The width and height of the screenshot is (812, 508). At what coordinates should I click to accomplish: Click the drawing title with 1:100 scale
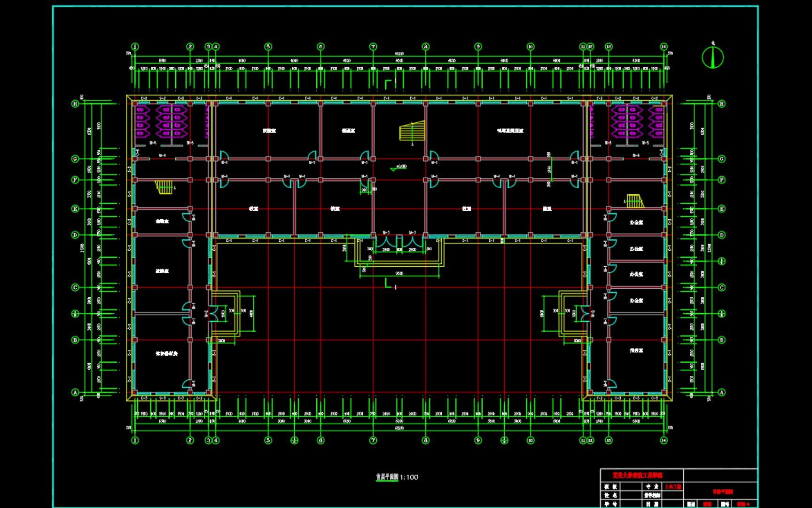397,477
